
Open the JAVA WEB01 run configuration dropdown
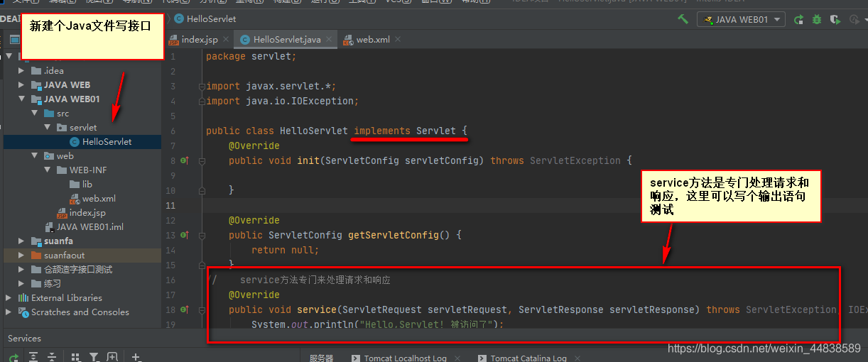(x=741, y=20)
